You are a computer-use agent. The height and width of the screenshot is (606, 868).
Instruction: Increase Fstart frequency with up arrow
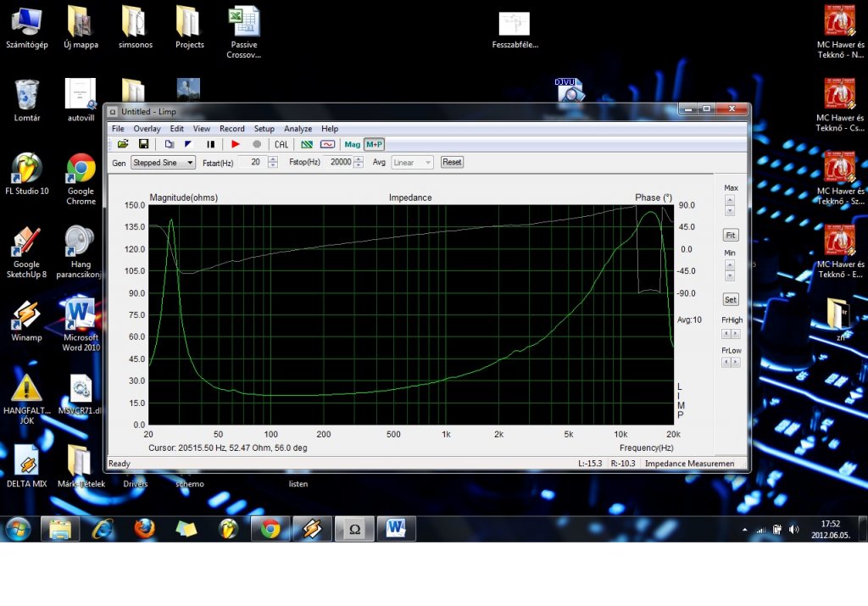click(272, 159)
